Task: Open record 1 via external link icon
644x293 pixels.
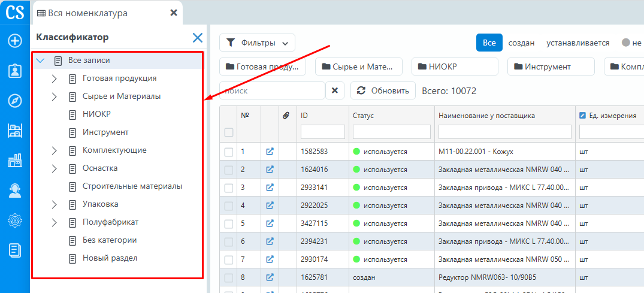Action: pyautogui.click(x=270, y=152)
